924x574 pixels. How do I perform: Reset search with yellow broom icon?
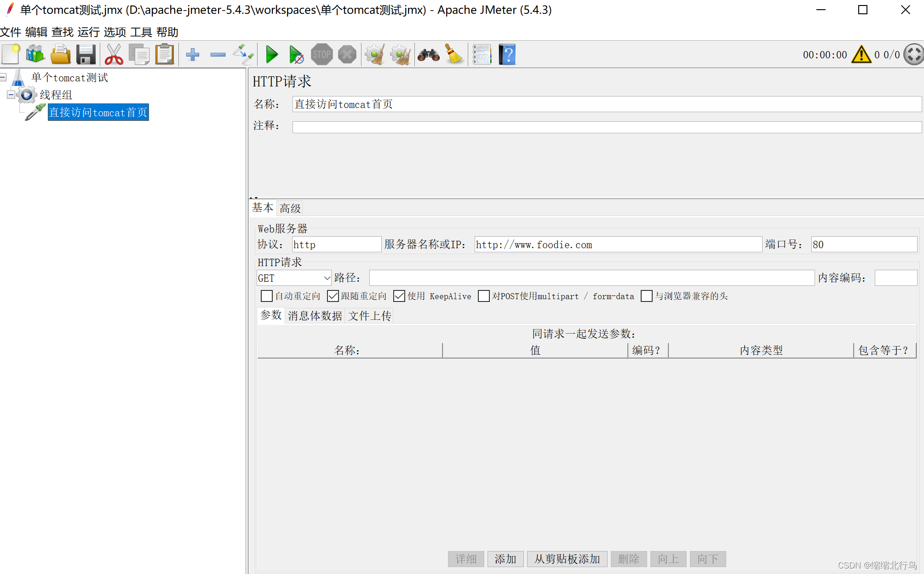(x=454, y=55)
